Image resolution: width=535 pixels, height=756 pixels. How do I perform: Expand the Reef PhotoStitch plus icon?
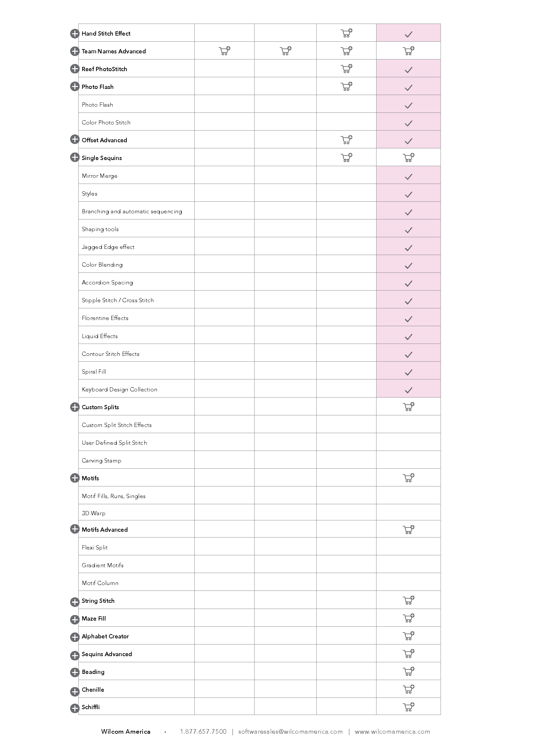tap(75, 69)
